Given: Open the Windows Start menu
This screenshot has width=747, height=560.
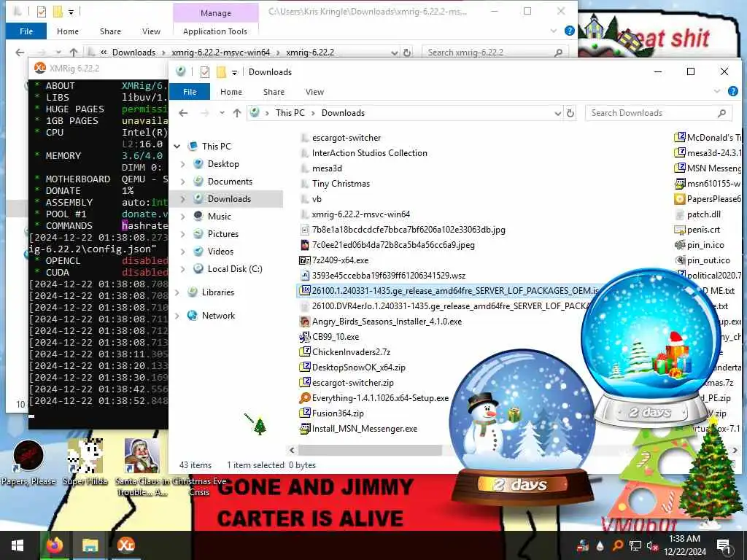Looking at the screenshot, I should (x=18, y=545).
